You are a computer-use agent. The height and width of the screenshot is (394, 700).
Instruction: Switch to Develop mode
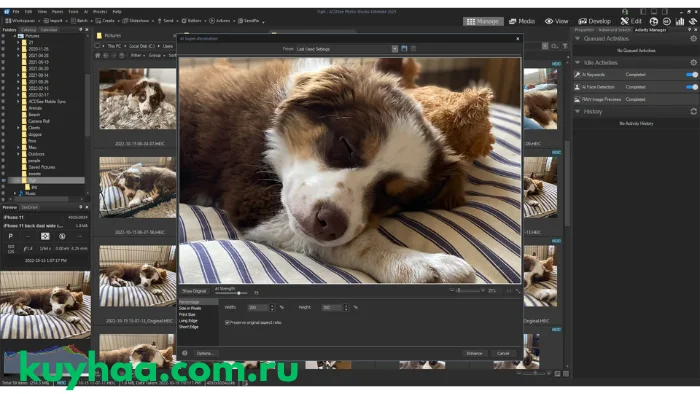click(x=594, y=21)
